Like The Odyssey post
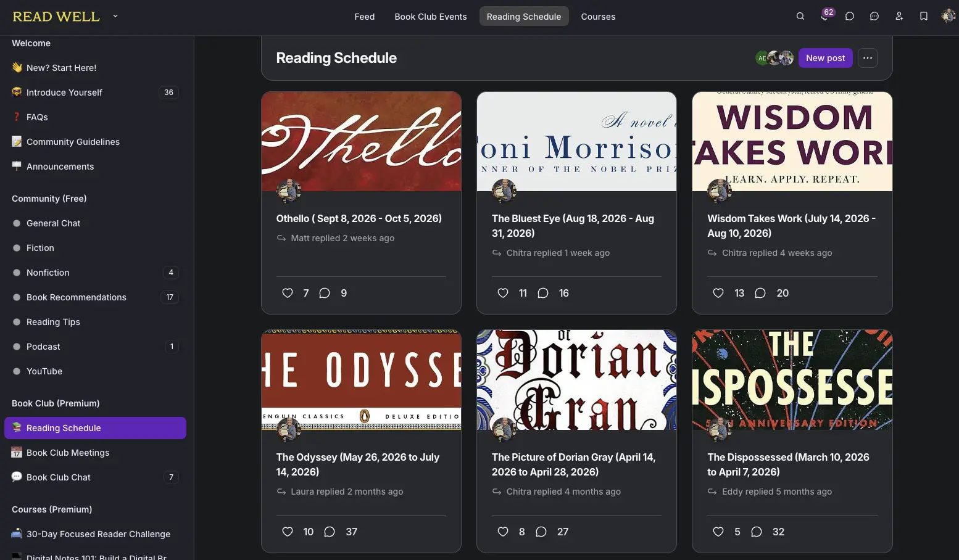Viewport: 959px width, 560px height. click(288, 532)
